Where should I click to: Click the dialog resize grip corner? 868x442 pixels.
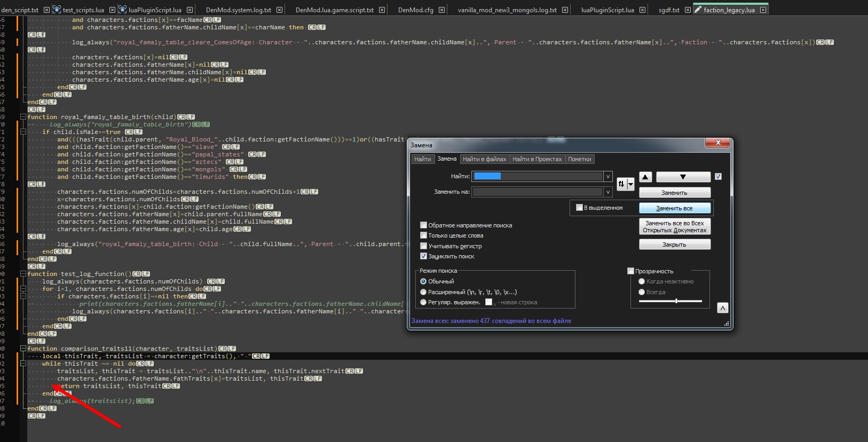[727, 323]
